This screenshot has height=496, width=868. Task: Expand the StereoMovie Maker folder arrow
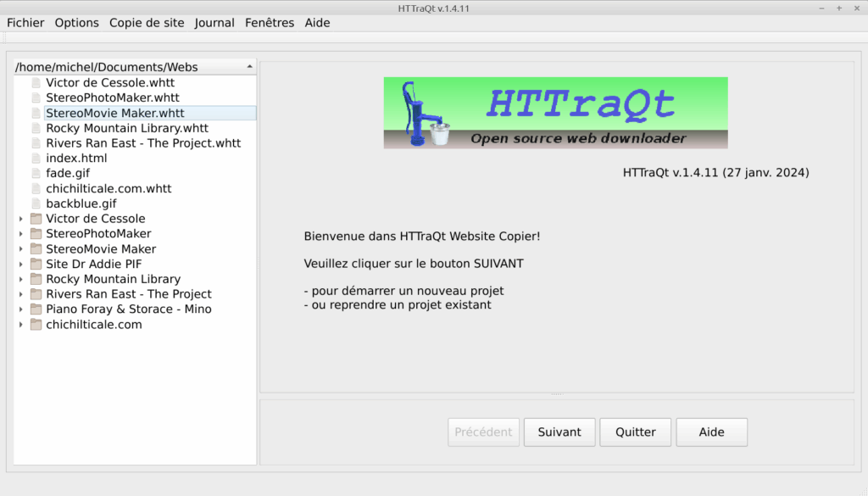20,249
